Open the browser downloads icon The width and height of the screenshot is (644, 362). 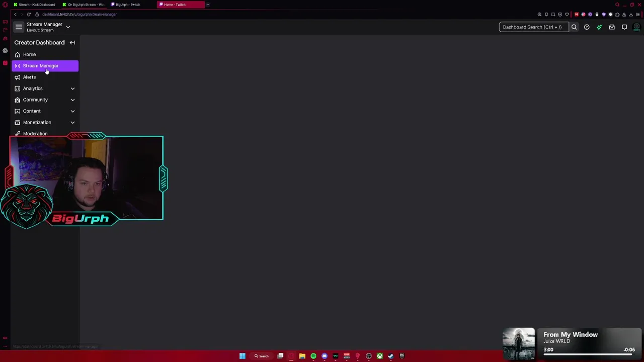click(631, 15)
